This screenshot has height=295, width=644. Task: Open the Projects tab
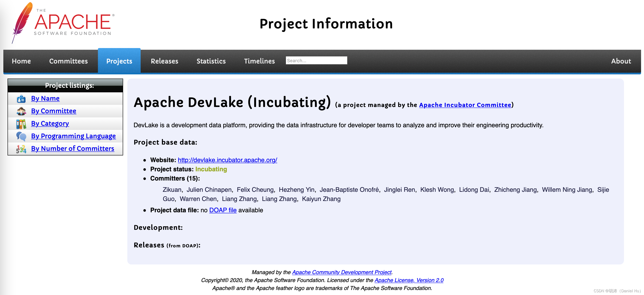[x=119, y=60]
